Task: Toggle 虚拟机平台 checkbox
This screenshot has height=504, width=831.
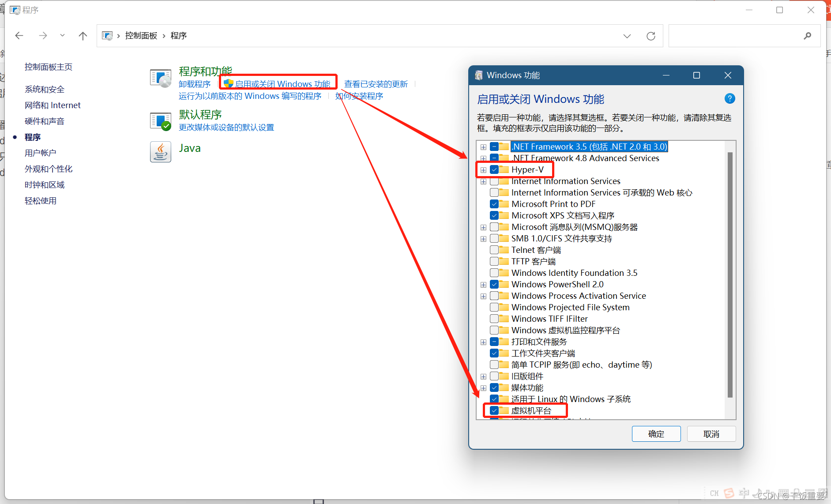Action: 494,410
